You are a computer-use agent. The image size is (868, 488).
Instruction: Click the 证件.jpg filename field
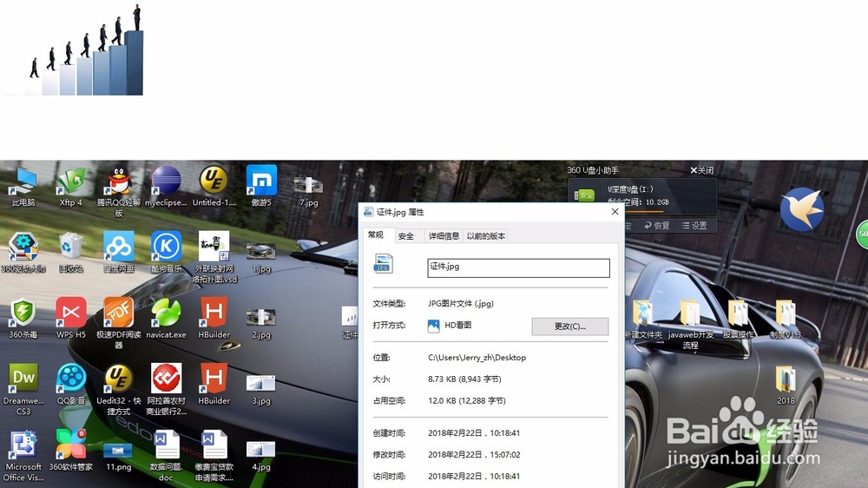[519, 267]
